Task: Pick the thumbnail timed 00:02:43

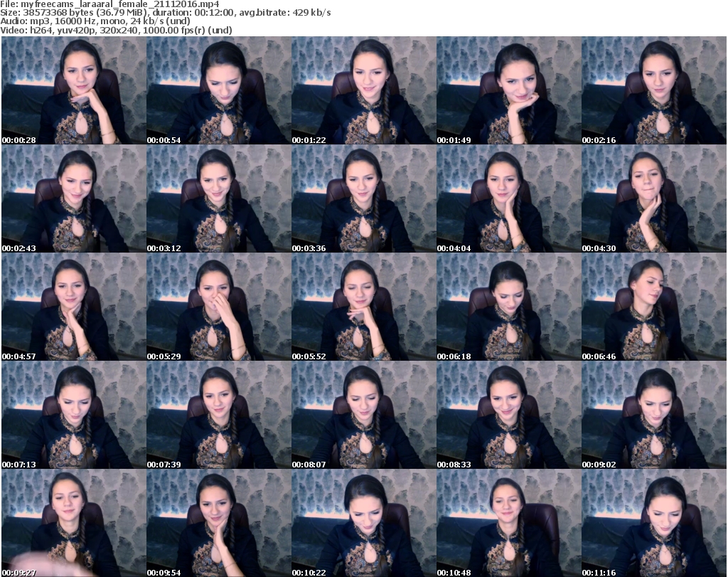Action: [74, 198]
